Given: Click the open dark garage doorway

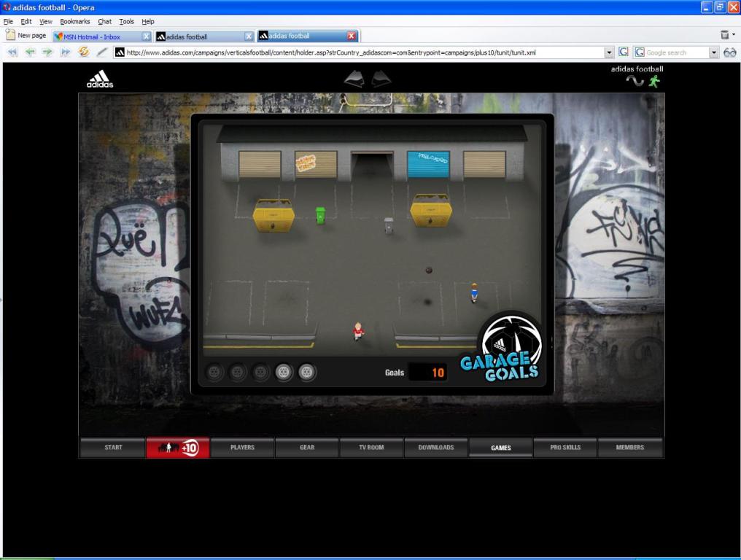Looking at the screenshot, I should point(372,166).
